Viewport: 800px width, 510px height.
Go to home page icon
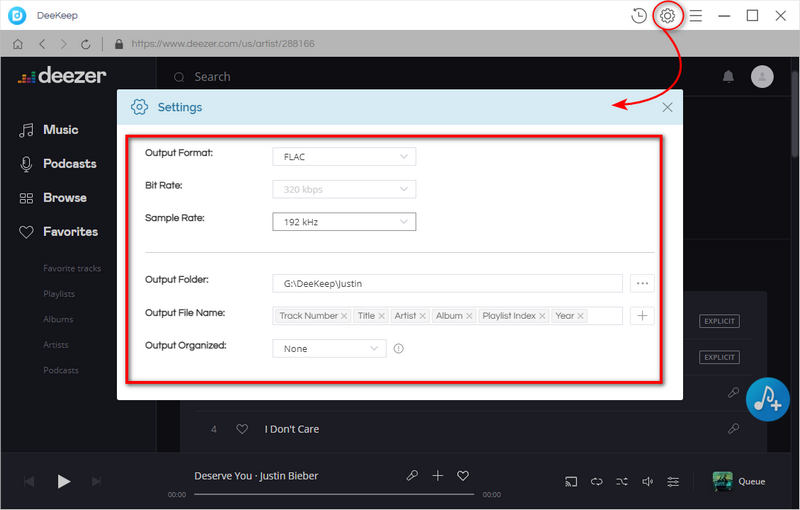tap(18, 44)
